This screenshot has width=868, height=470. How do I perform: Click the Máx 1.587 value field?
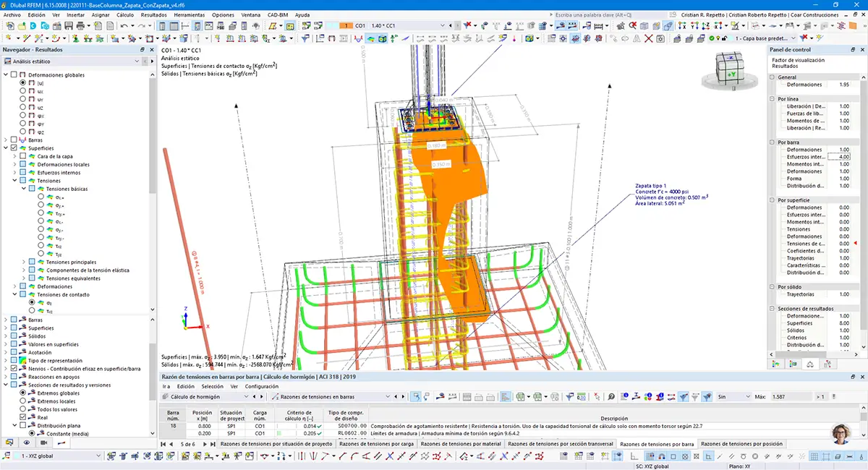[790, 396]
